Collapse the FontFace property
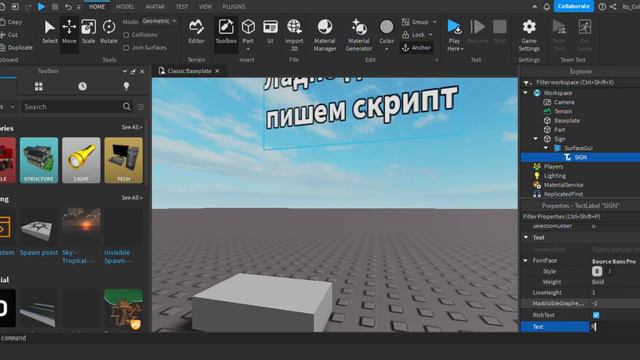Viewport: 640px width, 360px height. [526, 260]
